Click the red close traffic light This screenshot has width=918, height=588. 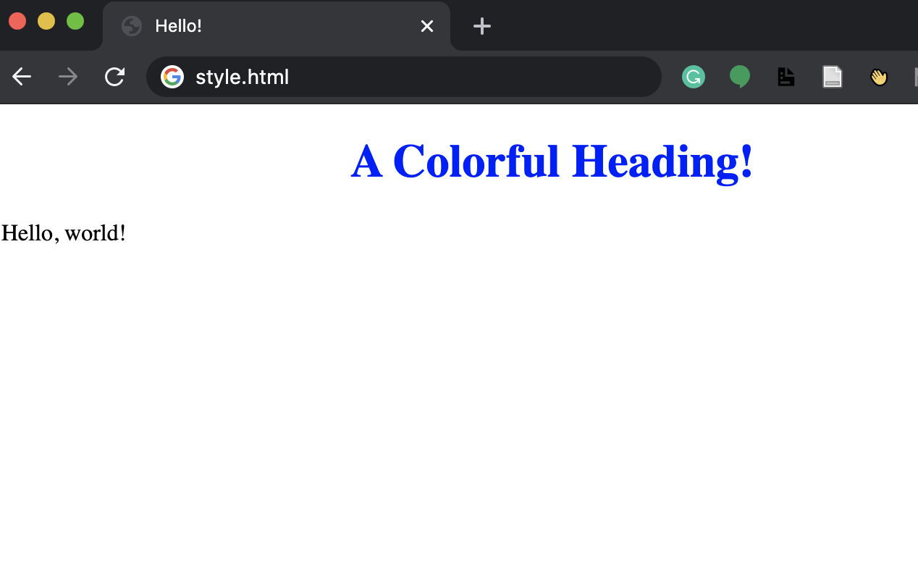coord(17,21)
